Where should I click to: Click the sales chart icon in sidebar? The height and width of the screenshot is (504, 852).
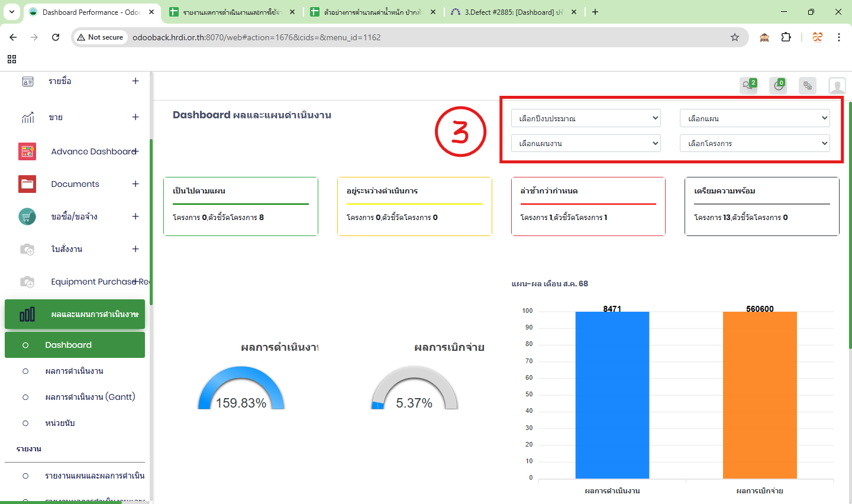click(28, 118)
